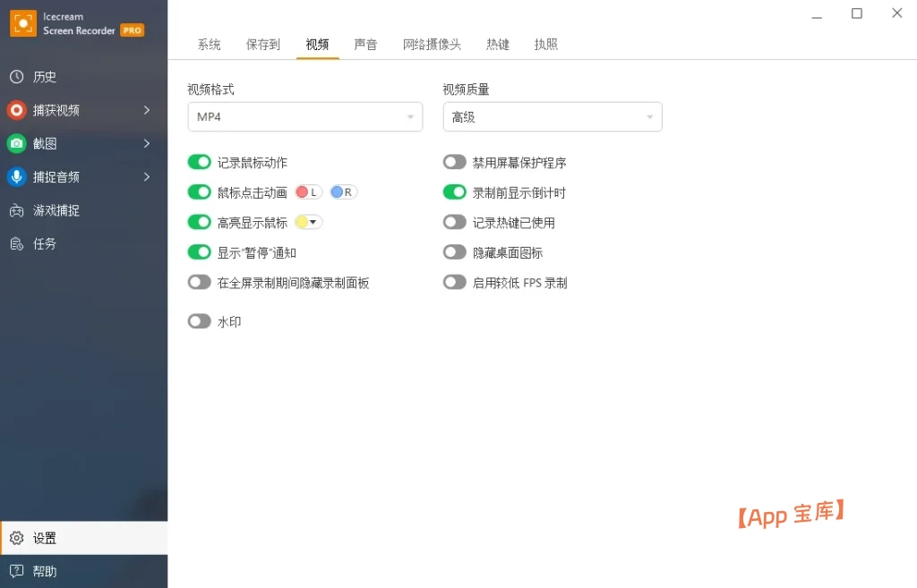The image size is (917, 588).
Task: Open the 视频格式 MP4 dropdown
Action: [x=304, y=116]
